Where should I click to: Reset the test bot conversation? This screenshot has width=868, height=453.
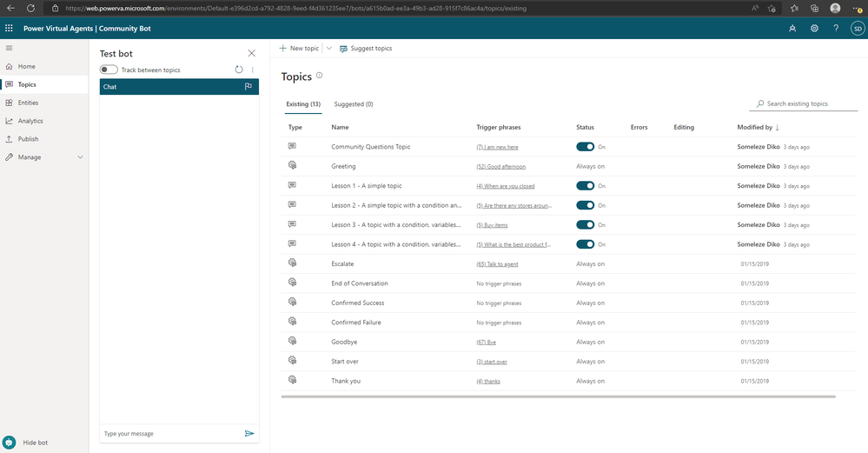pyautogui.click(x=239, y=70)
